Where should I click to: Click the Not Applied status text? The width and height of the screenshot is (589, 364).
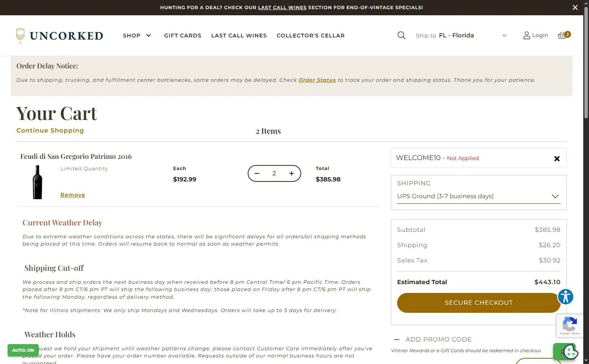coord(462,158)
